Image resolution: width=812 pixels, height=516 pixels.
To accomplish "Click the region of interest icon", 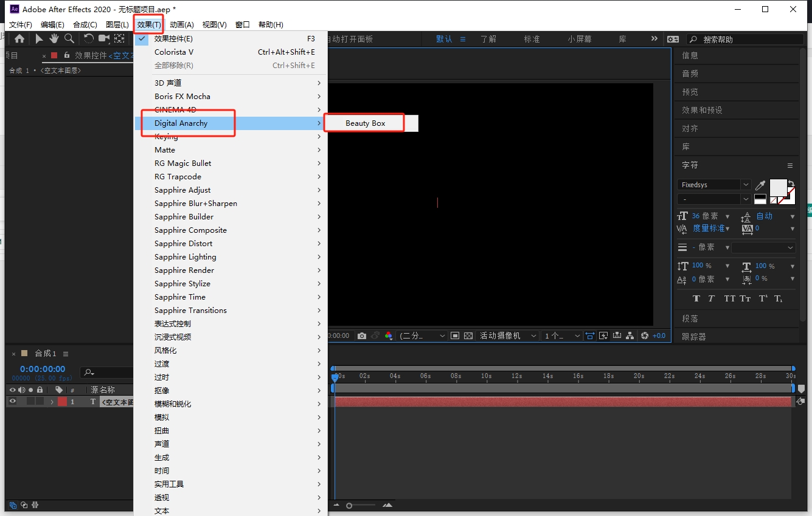I will click(455, 335).
